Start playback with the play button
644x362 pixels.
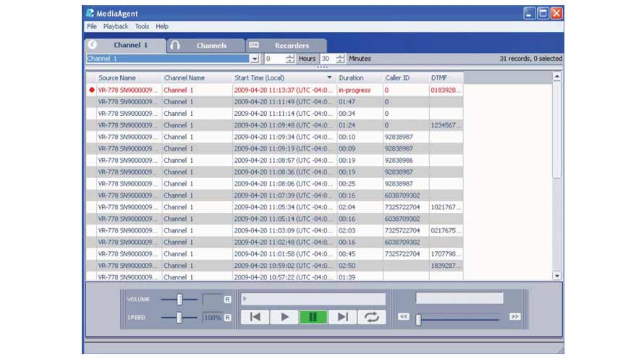coord(284,317)
